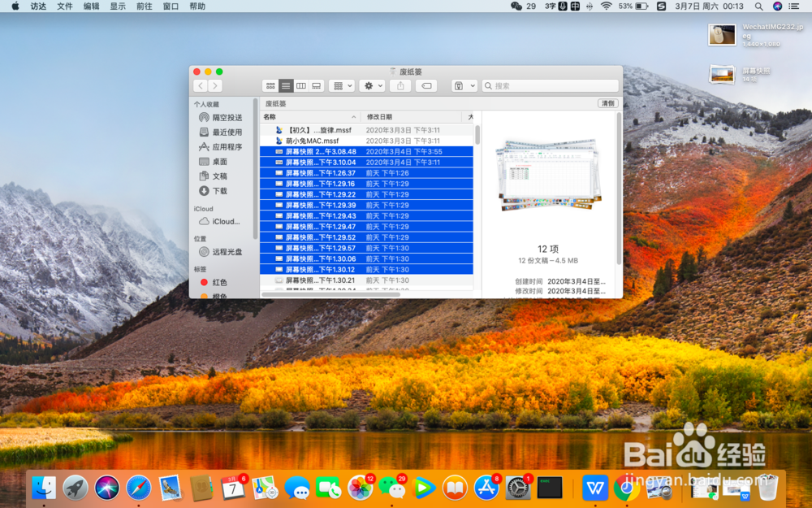Switch Finder to list view
The height and width of the screenshot is (508, 812).
click(x=286, y=86)
